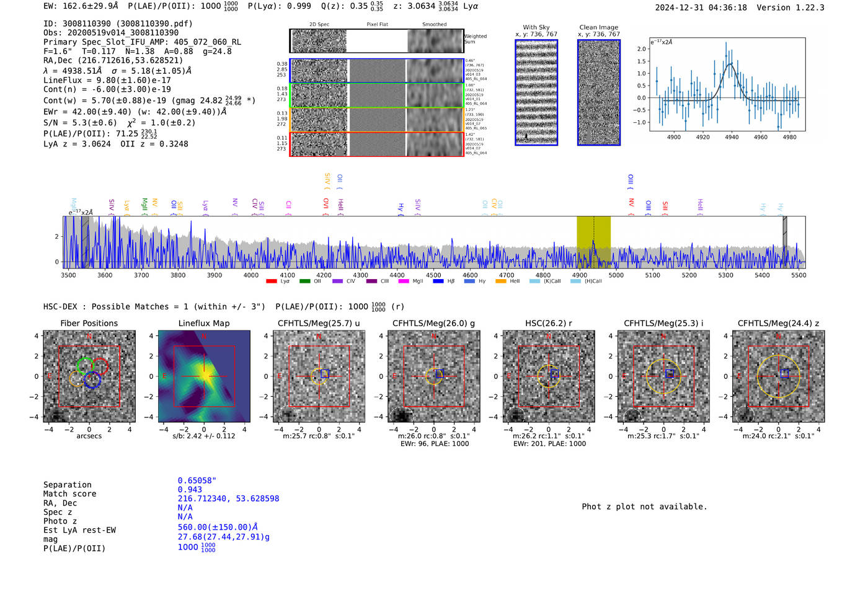Click the blue dashed fiber circle in Fiber Positions
This screenshot has height=591, width=868.
coord(92,380)
